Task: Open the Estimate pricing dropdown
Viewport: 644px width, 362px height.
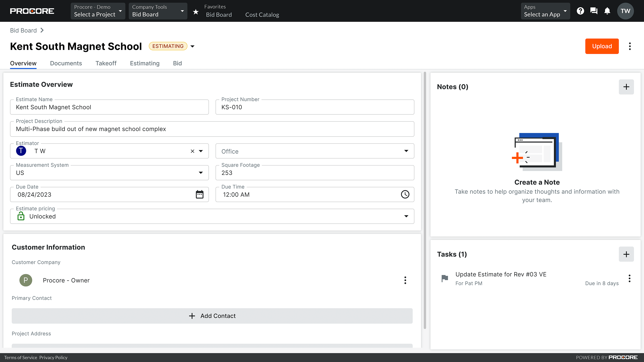Action: point(406,216)
